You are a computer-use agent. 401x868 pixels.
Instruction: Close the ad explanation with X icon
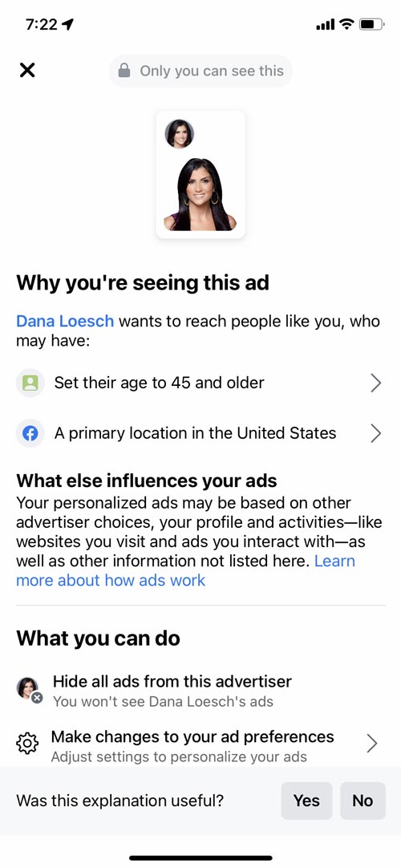click(x=26, y=70)
